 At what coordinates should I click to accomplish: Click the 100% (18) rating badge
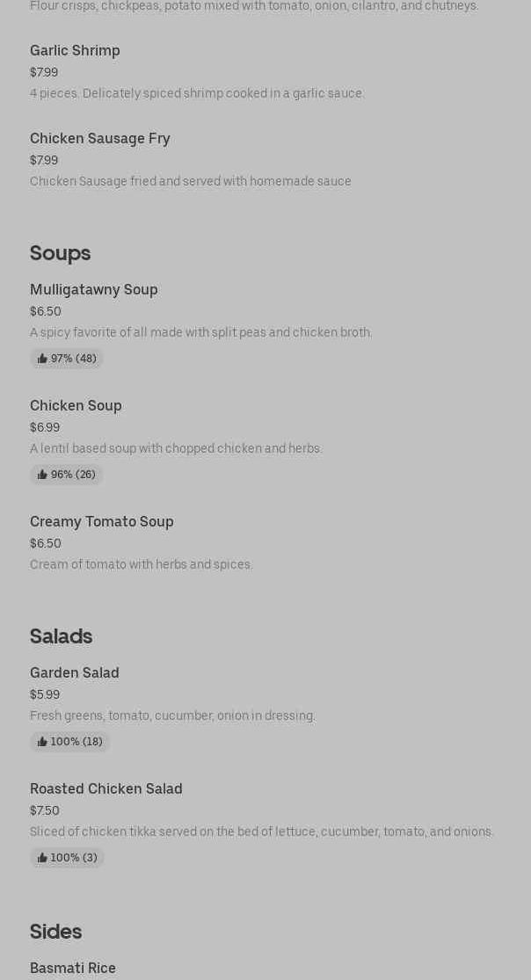pyautogui.click(x=69, y=742)
